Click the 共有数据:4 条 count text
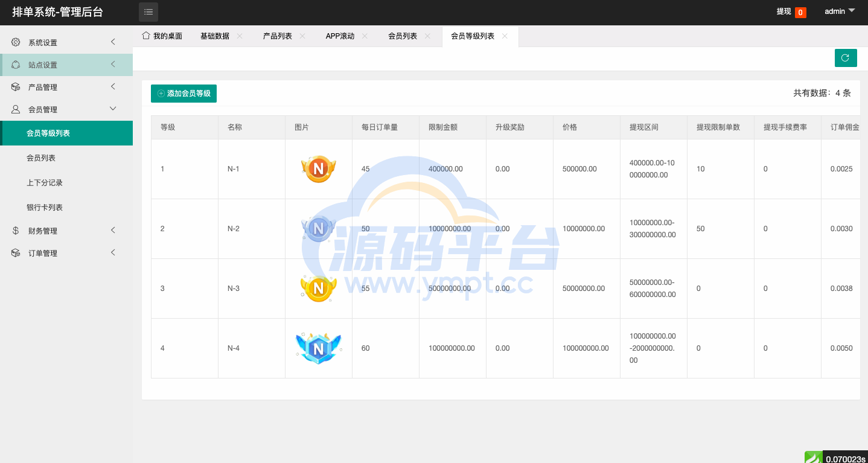 tap(822, 93)
